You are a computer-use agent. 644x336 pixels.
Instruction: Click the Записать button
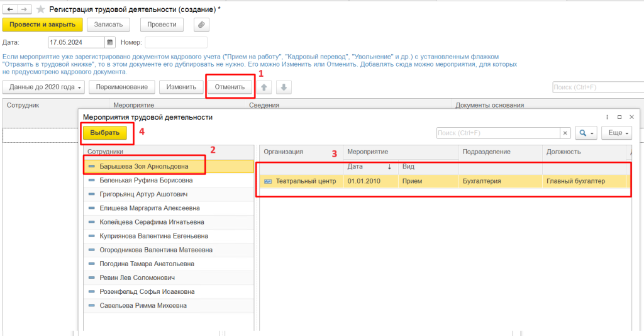[x=108, y=25]
